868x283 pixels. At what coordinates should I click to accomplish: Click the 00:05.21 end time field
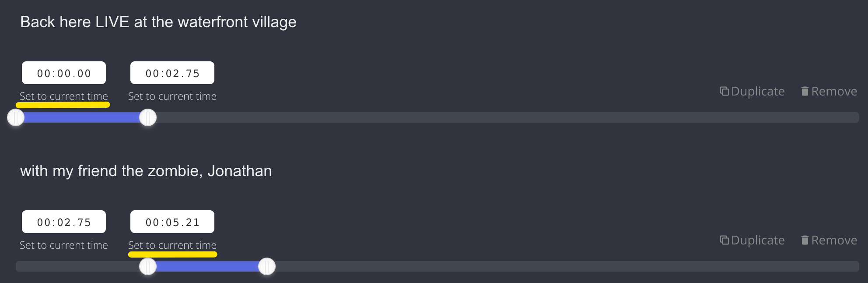[x=172, y=222]
